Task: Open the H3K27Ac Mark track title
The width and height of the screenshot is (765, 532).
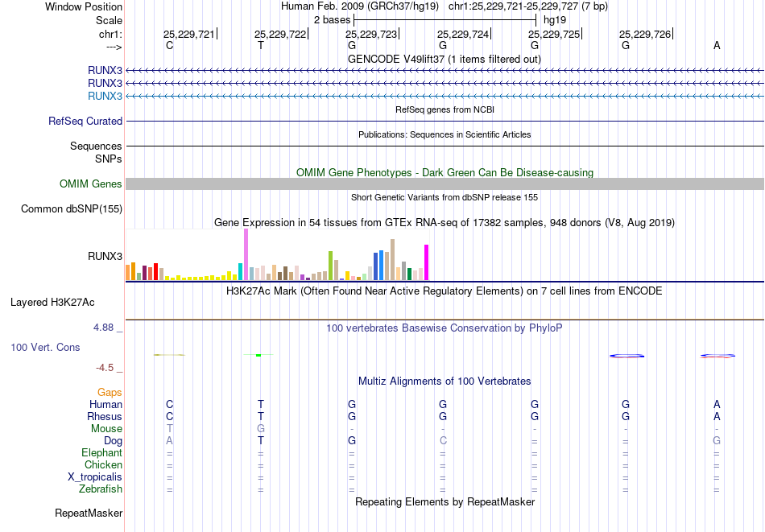Action: tap(445, 291)
